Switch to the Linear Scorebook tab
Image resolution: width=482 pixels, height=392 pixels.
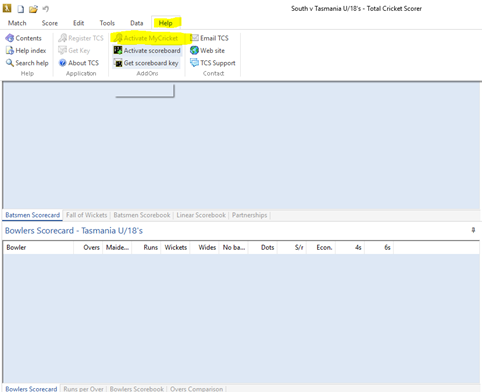pyautogui.click(x=201, y=215)
